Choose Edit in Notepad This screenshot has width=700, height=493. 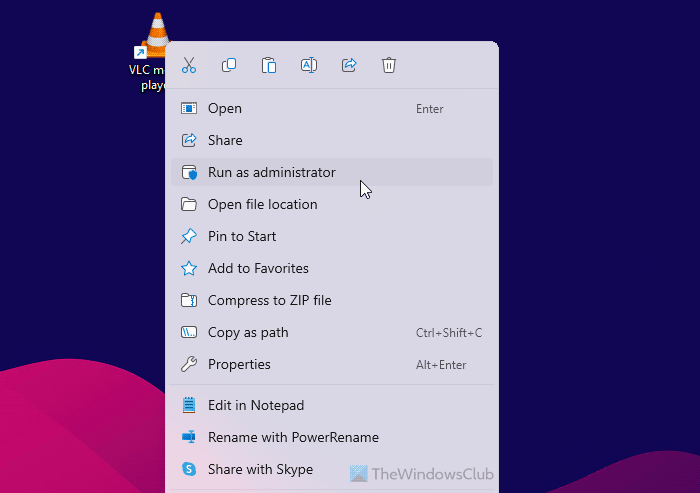point(332,405)
